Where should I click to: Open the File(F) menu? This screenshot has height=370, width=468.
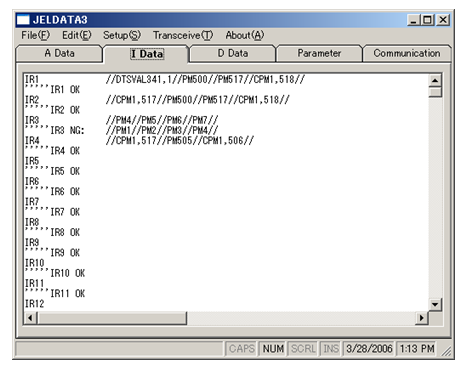pyautogui.click(x=35, y=35)
